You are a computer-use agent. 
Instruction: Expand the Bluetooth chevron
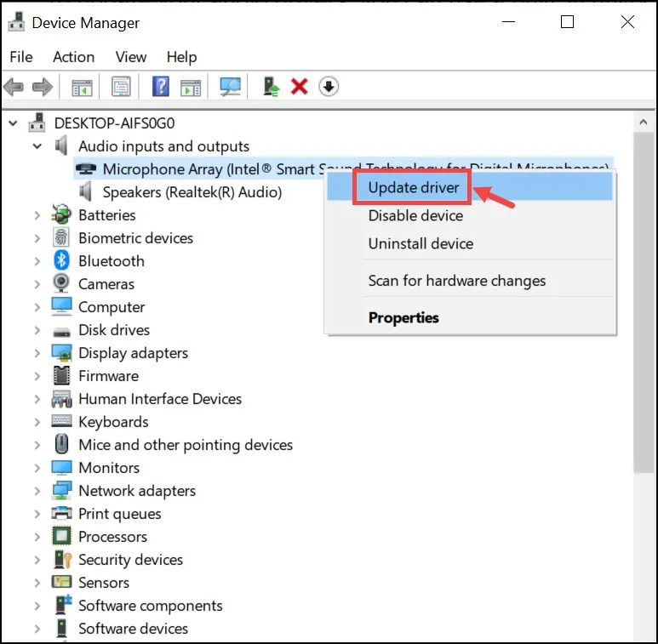37,261
